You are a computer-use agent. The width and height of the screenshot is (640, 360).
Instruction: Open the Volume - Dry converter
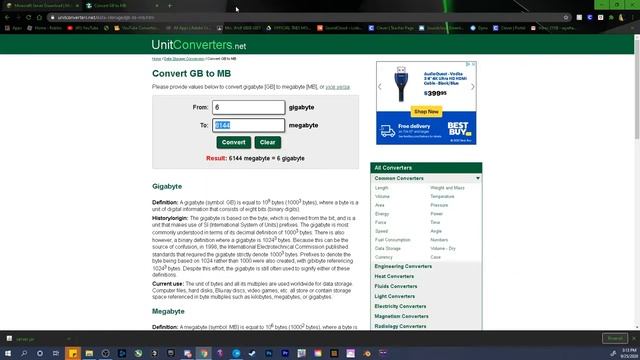(x=443, y=248)
